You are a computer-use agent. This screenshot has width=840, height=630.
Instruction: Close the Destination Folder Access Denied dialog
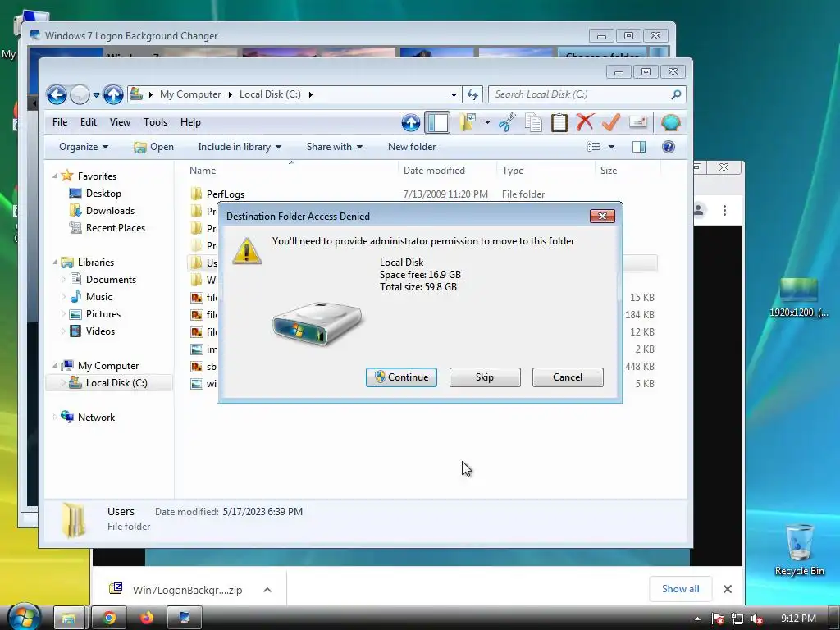602,216
